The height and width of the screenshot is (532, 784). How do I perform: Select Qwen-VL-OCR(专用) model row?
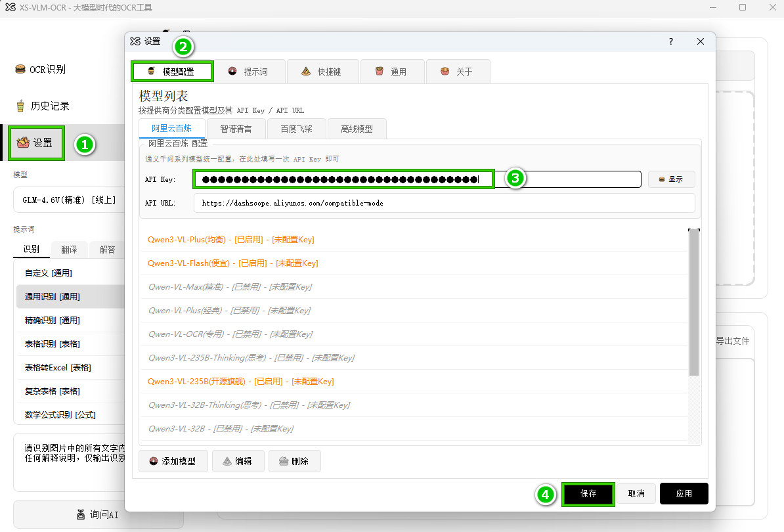(414, 334)
